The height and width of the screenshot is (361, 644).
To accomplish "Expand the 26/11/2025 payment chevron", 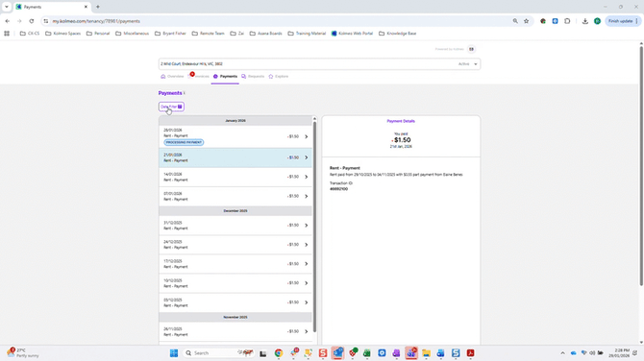I will pos(306,331).
